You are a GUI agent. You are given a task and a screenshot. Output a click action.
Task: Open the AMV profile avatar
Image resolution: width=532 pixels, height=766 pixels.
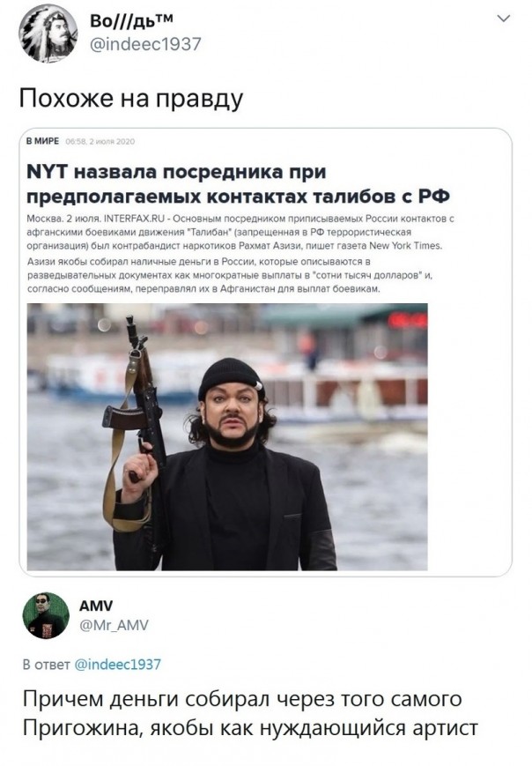[x=46, y=615]
